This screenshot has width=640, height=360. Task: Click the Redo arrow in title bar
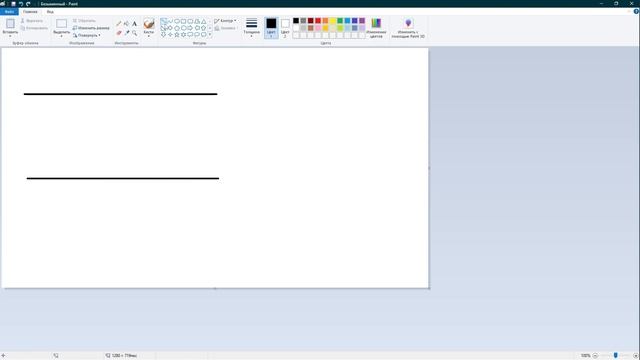(28, 4)
